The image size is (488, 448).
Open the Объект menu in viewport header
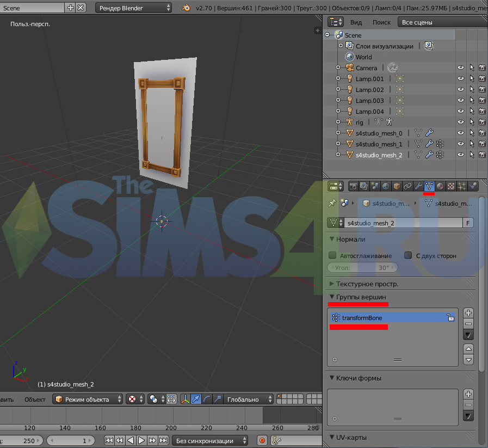(x=35, y=399)
